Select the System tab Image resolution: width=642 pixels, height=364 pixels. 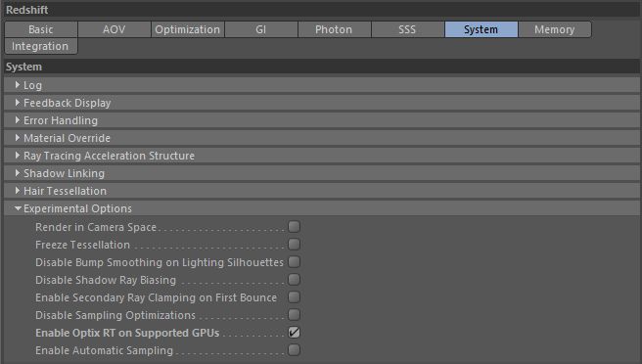tap(481, 29)
